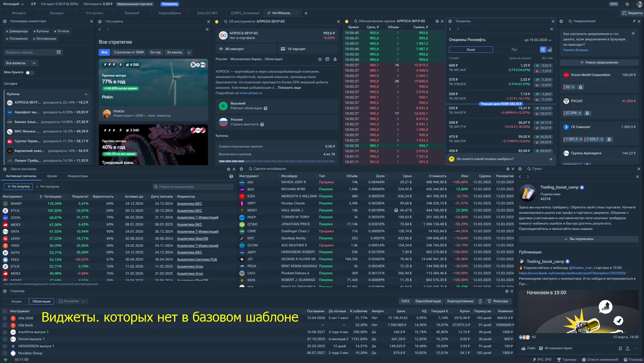This screenshot has height=363, width=644.
Task: Collapse the Купоны section in calendar
Action: pos(86,94)
